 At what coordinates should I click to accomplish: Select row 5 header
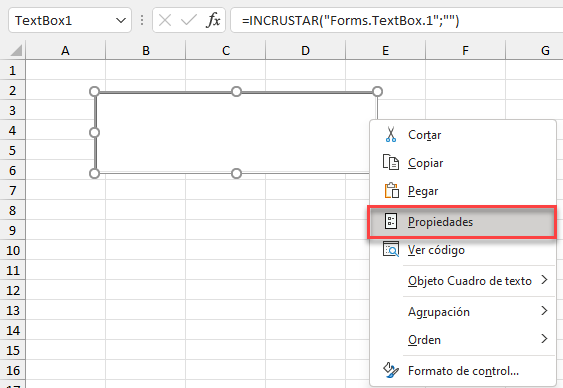pyautogui.click(x=13, y=150)
